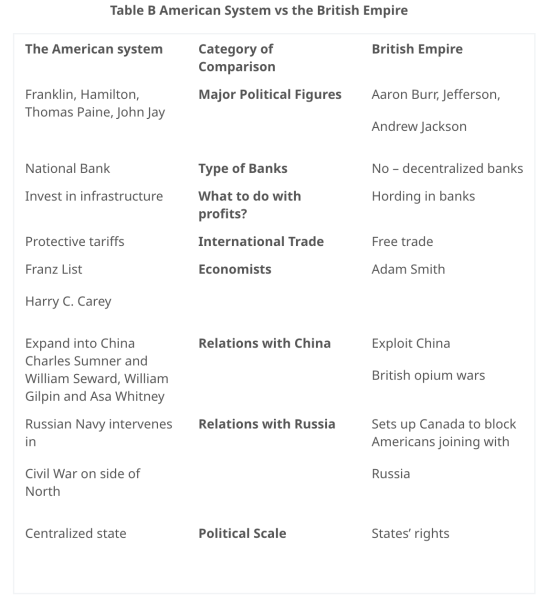The image size is (548, 600).
Task: Select the 'Type of Banks' label
Action: click(243, 169)
